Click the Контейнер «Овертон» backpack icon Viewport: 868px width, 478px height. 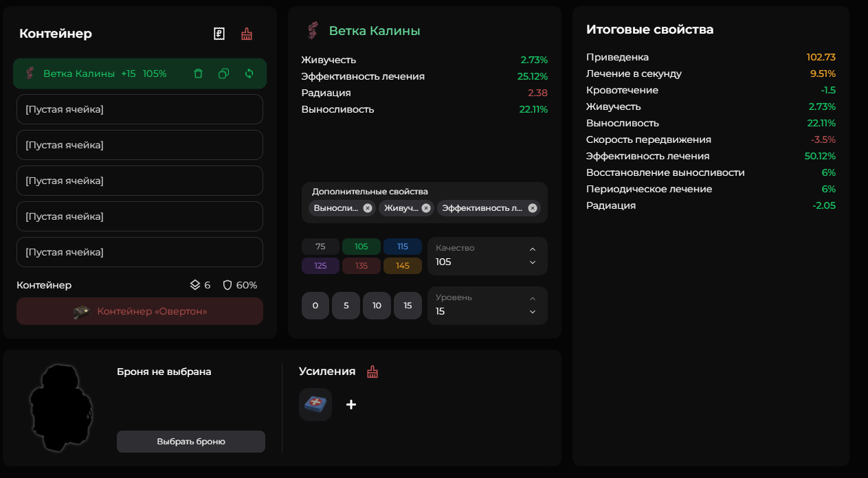click(82, 311)
